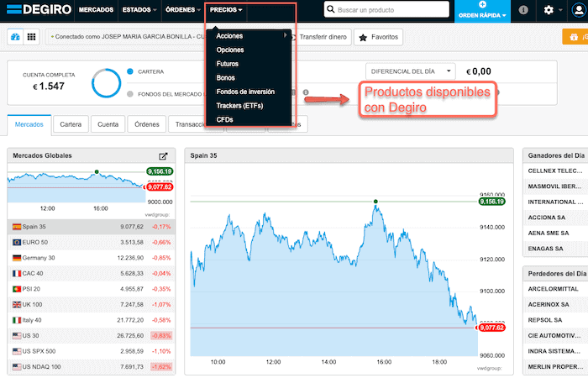Viewport: 588px width, 378px height.
Task: Click the DEGIRO logo
Action: [x=39, y=9]
